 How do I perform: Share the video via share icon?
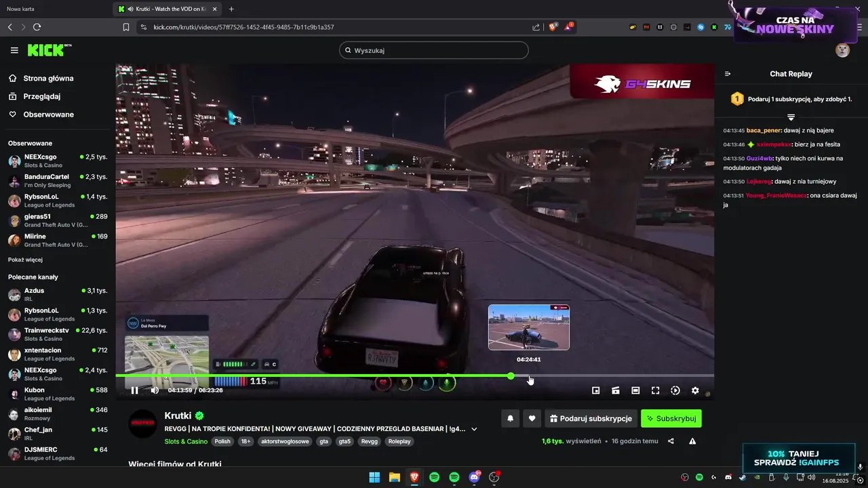[671, 441]
